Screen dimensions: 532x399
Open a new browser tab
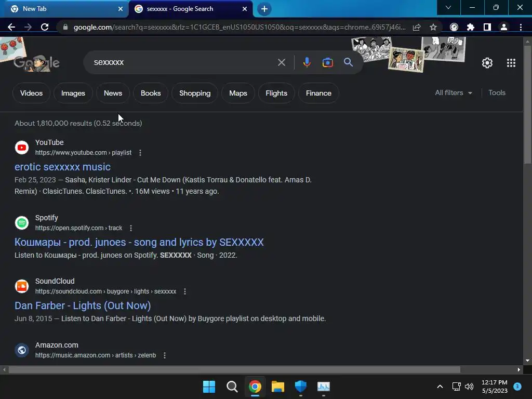(264, 9)
